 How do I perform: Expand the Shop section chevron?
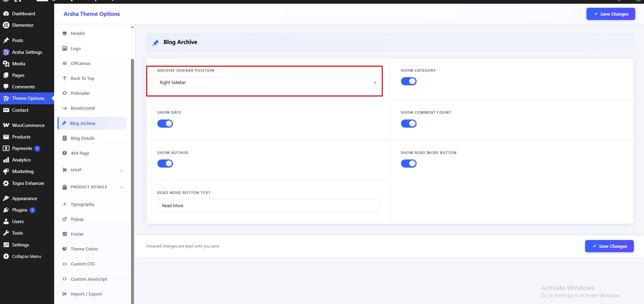(121, 170)
